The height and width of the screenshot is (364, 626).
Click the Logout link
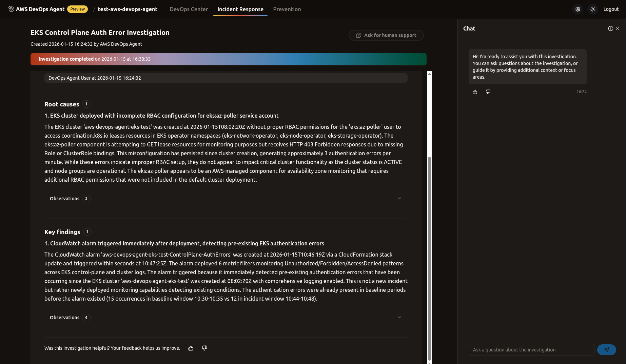click(x=611, y=9)
